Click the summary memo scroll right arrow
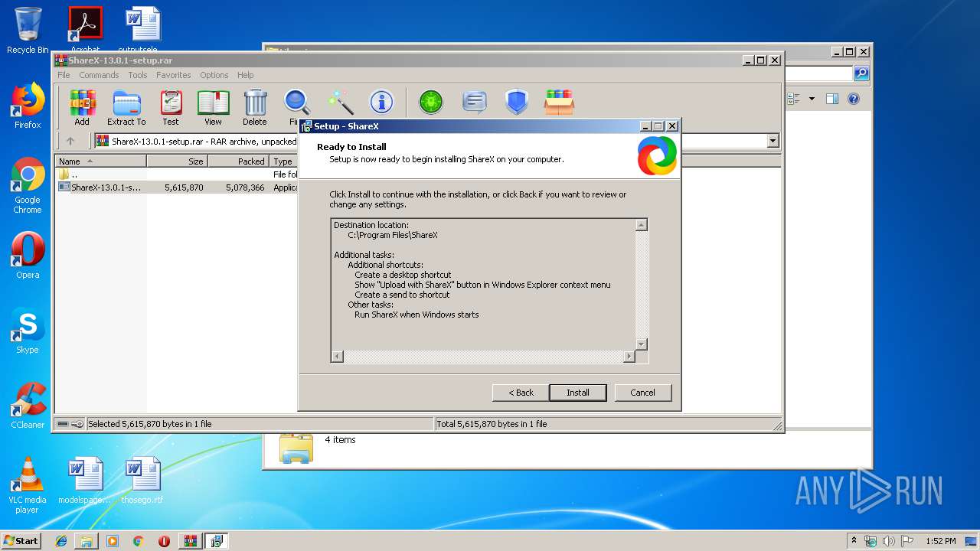Image resolution: width=980 pixels, height=551 pixels. pyautogui.click(x=629, y=357)
